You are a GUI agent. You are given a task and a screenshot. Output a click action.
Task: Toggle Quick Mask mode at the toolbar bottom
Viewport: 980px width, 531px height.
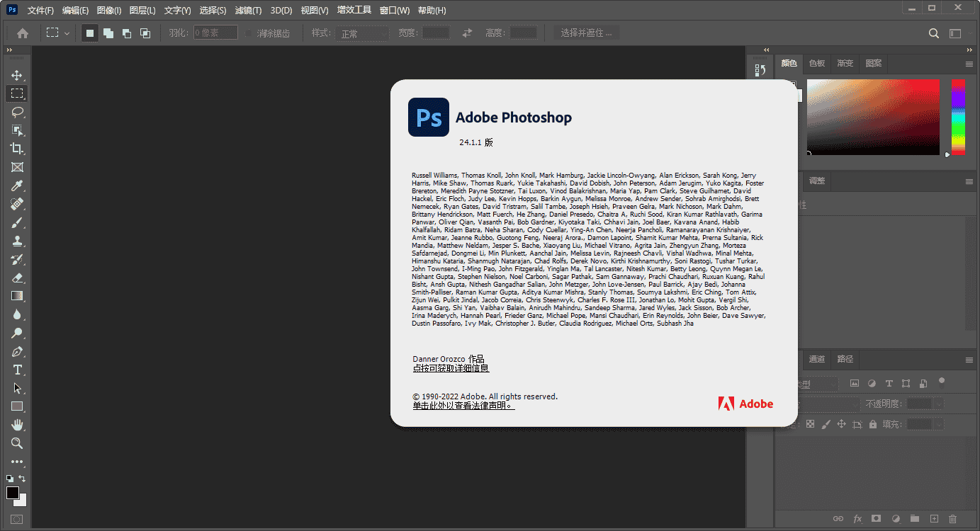[17, 520]
